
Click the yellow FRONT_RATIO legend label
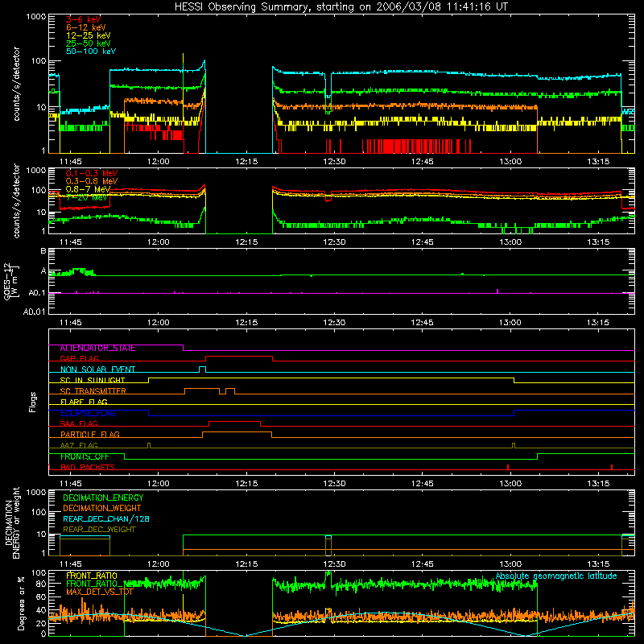92,576
